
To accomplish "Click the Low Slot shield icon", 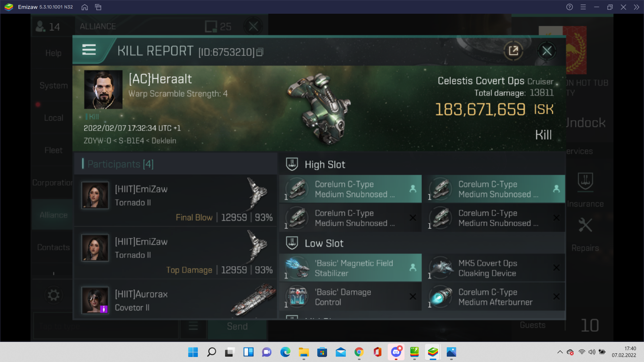I will point(292,243).
